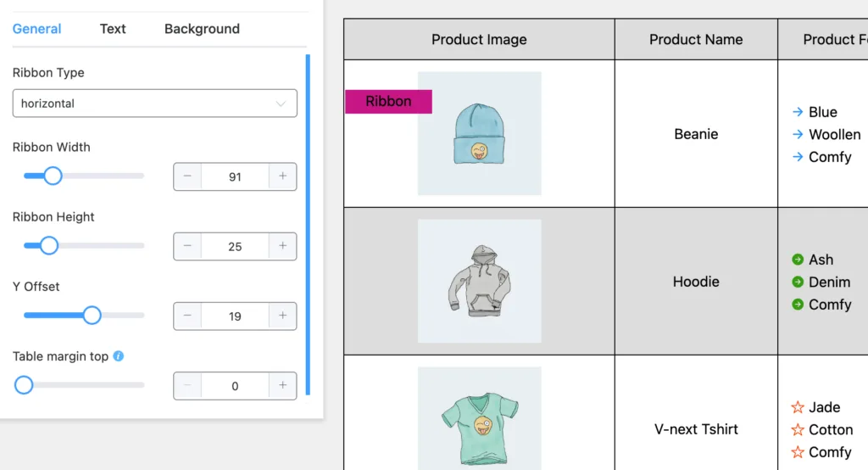Click the Ribbon Height value field
Viewport: 868px width, 470px height.
pyautogui.click(x=236, y=246)
